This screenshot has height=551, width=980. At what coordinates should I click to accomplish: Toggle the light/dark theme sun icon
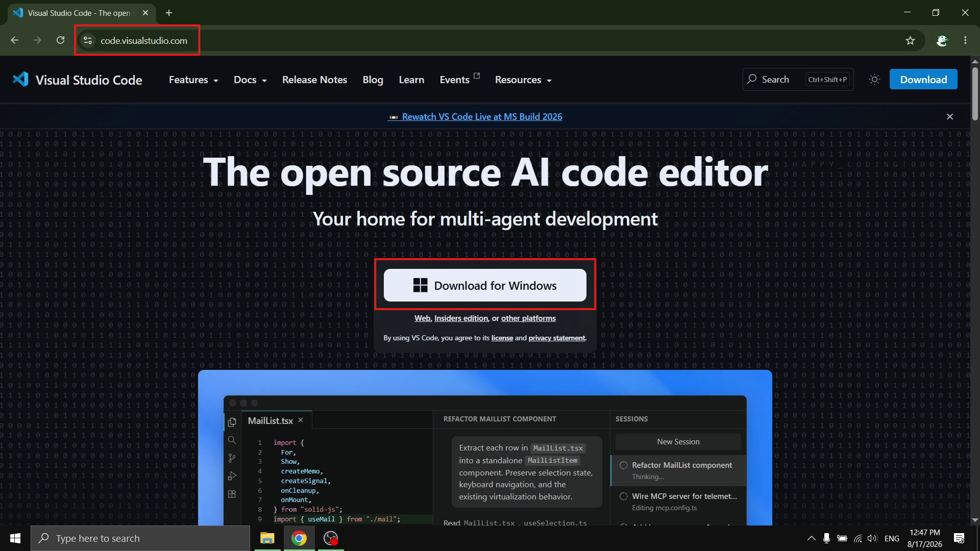coord(874,80)
